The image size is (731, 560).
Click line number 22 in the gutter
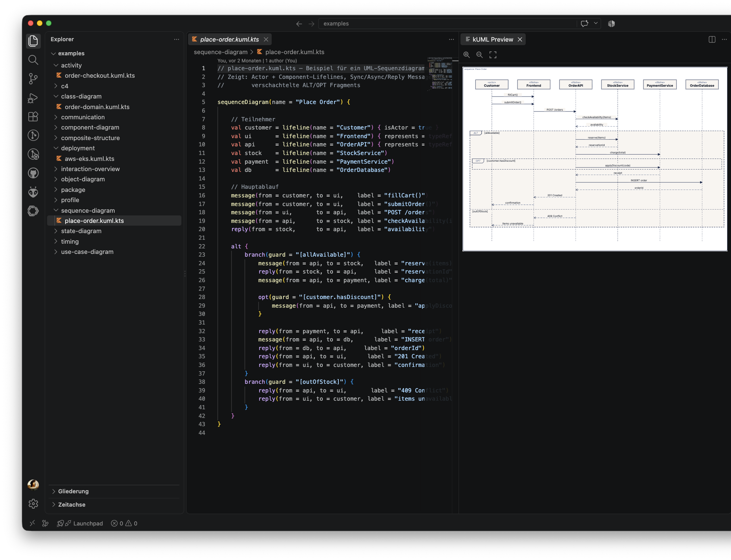(202, 246)
